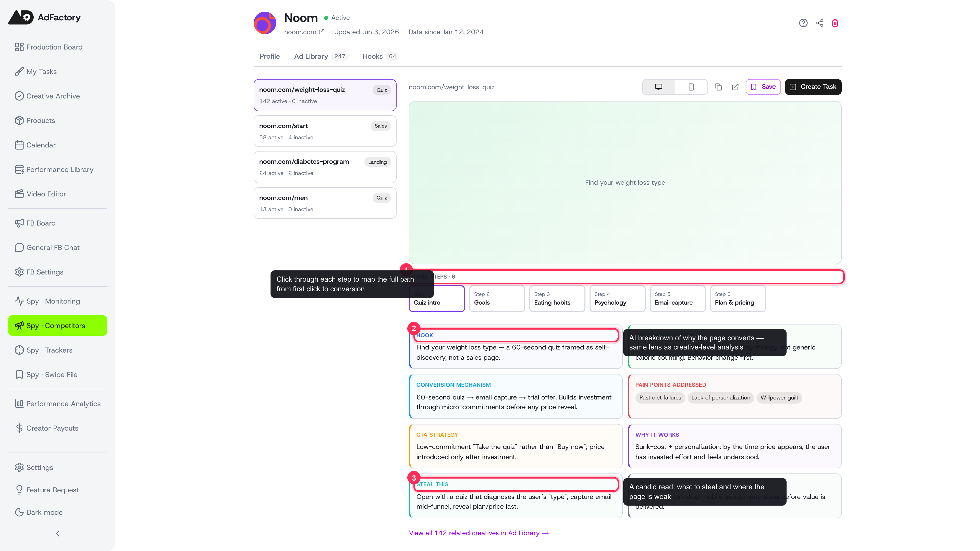The height and width of the screenshot is (551, 980).
Task: Launch the Video Editor
Action: tap(57, 194)
